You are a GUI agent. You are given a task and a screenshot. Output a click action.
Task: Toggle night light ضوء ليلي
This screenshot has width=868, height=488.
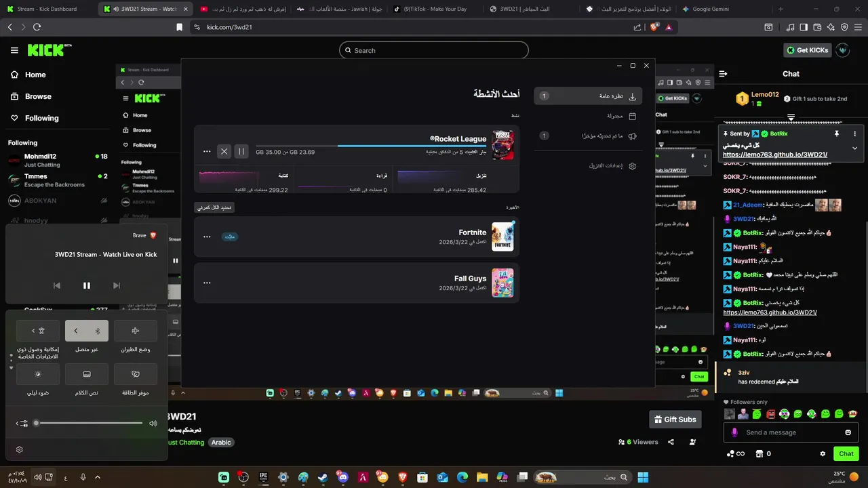click(38, 374)
